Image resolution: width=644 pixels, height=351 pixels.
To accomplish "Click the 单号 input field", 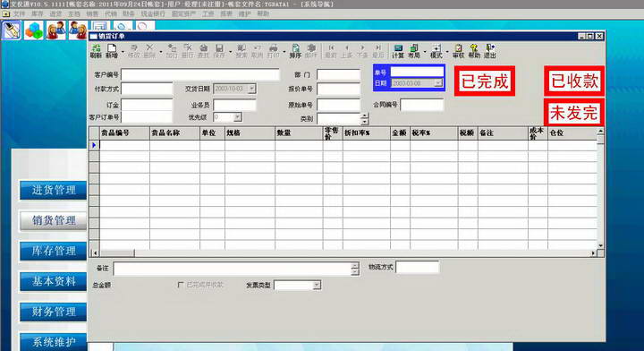I will tap(417, 72).
